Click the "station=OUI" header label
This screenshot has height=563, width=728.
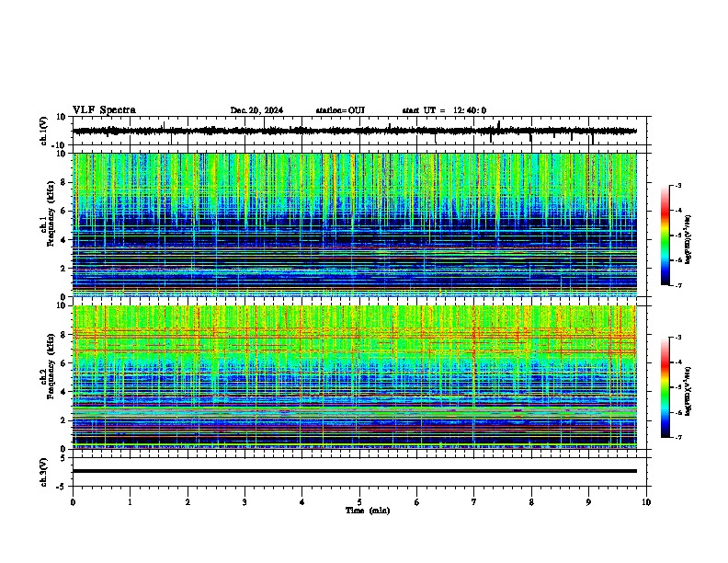(x=340, y=110)
